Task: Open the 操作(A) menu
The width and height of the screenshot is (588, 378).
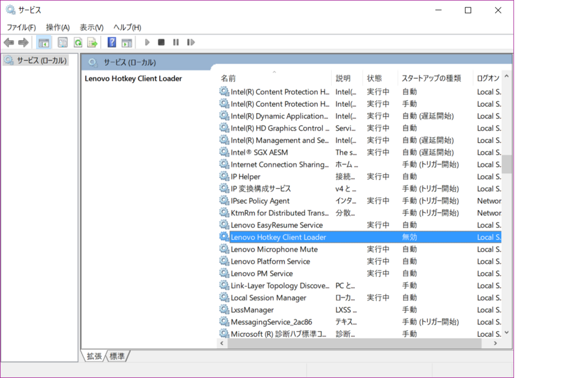Action: (x=58, y=28)
